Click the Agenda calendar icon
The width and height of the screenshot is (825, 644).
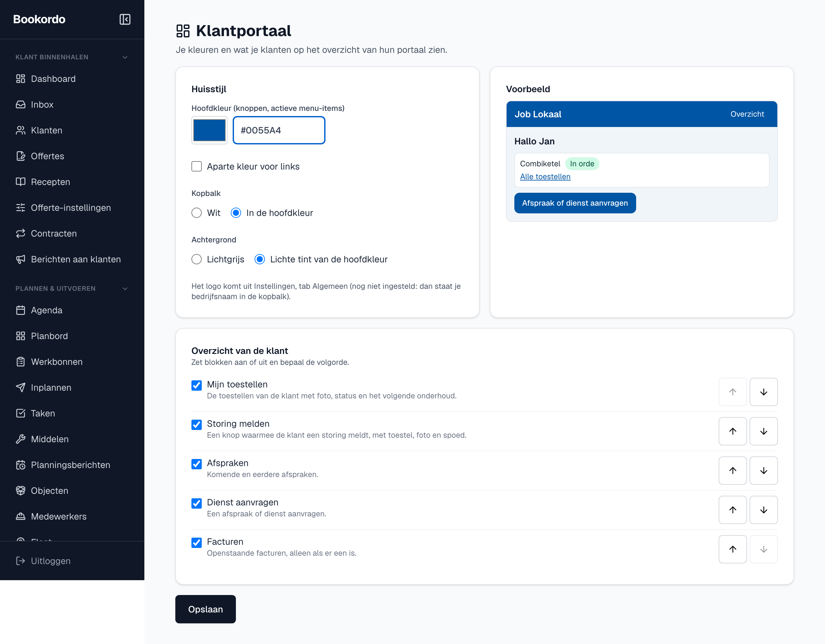(x=20, y=310)
